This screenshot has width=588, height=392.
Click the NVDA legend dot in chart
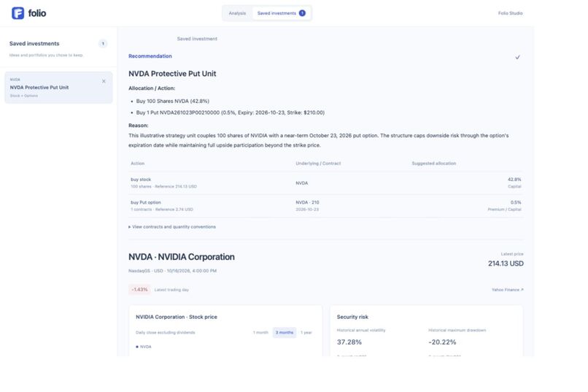(x=137, y=347)
